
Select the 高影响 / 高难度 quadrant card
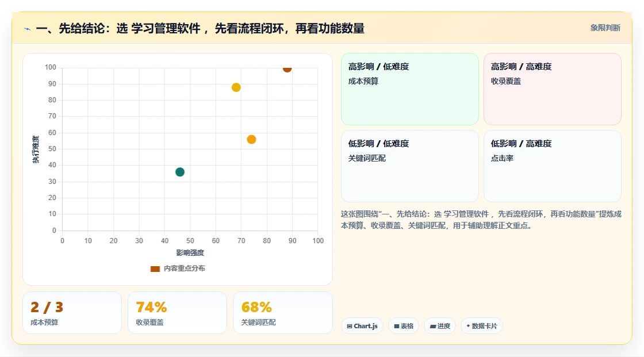pyautogui.click(x=553, y=89)
